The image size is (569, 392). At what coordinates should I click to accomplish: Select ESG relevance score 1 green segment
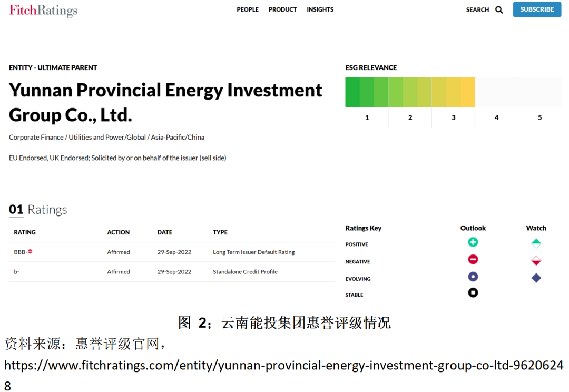click(367, 92)
